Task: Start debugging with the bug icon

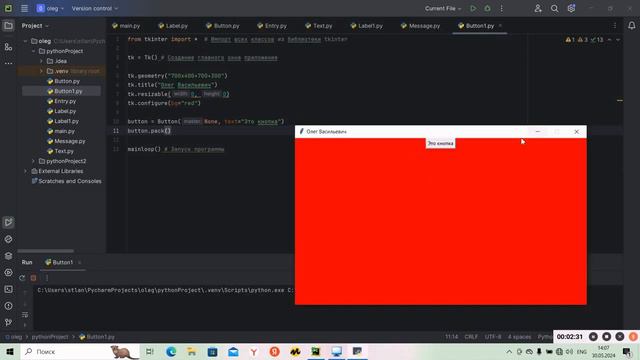Action: click(487, 8)
